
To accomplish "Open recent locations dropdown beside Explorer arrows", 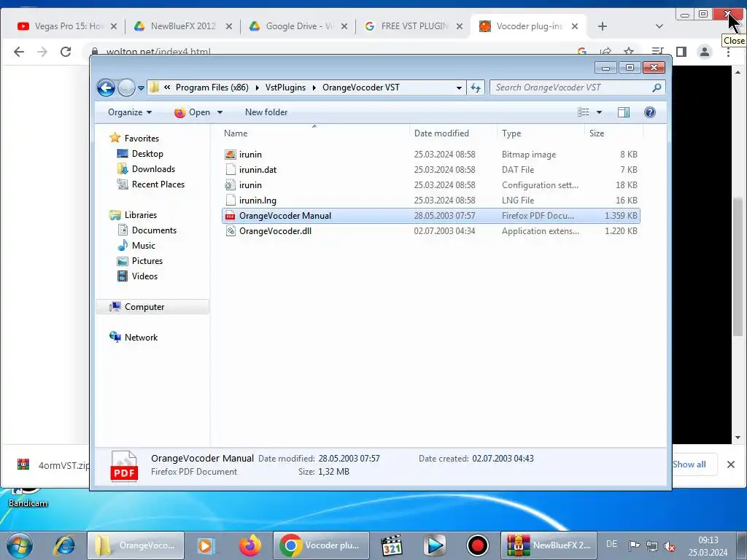I will point(141,88).
